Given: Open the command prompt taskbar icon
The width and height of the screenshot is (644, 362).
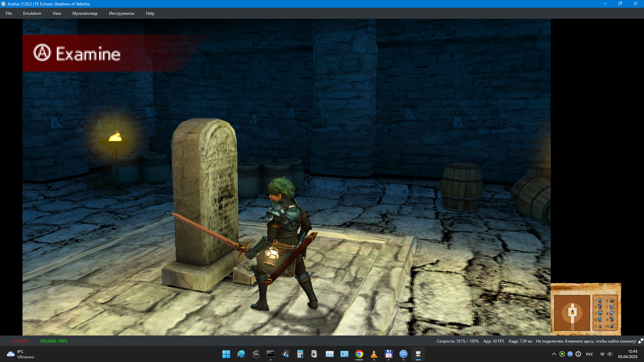Looking at the screenshot, I should click(270, 354).
